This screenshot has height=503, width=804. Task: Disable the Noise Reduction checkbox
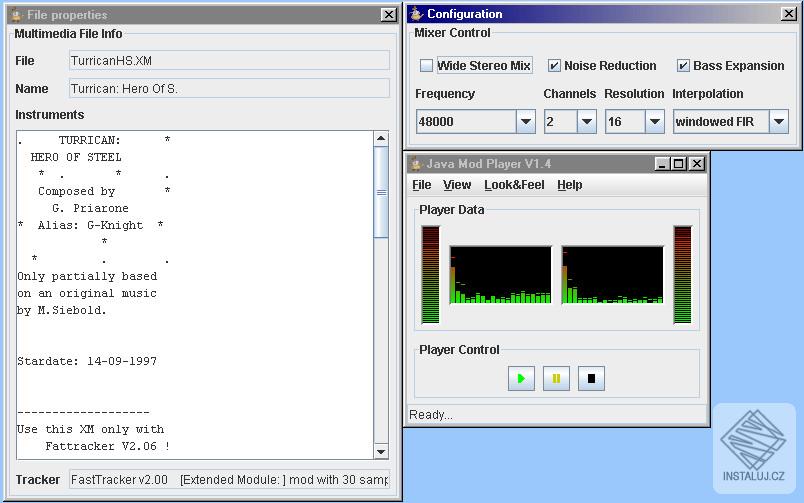[x=554, y=66]
